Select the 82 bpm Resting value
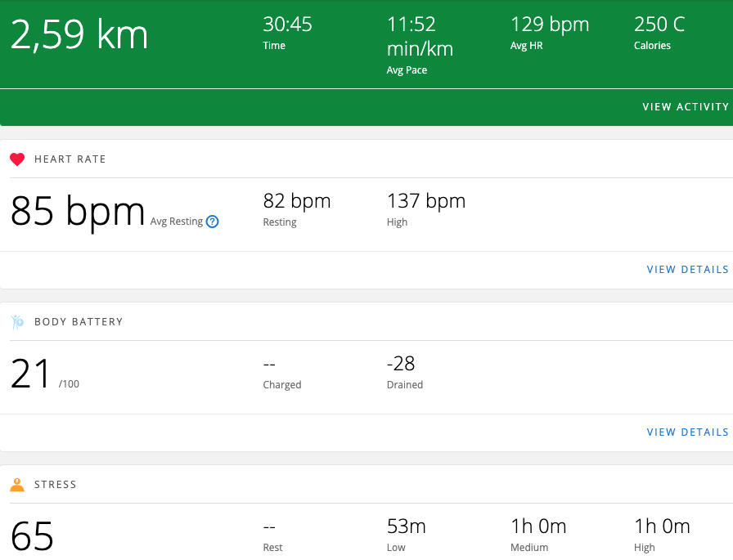 pos(296,201)
